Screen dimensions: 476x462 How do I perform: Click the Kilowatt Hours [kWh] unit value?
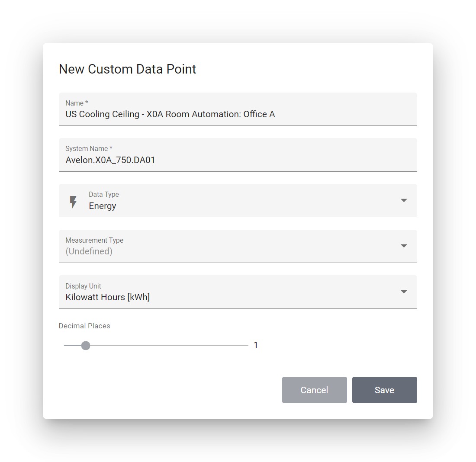tap(107, 297)
